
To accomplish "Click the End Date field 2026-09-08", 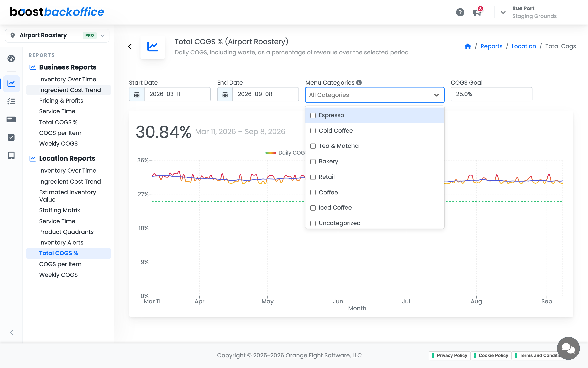I will (266, 94).
